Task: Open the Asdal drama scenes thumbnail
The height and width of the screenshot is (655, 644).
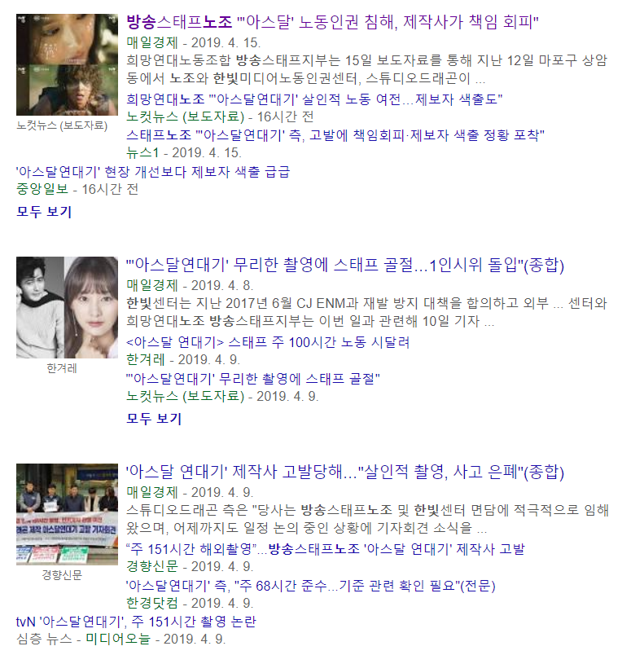Action: point(68,64)
